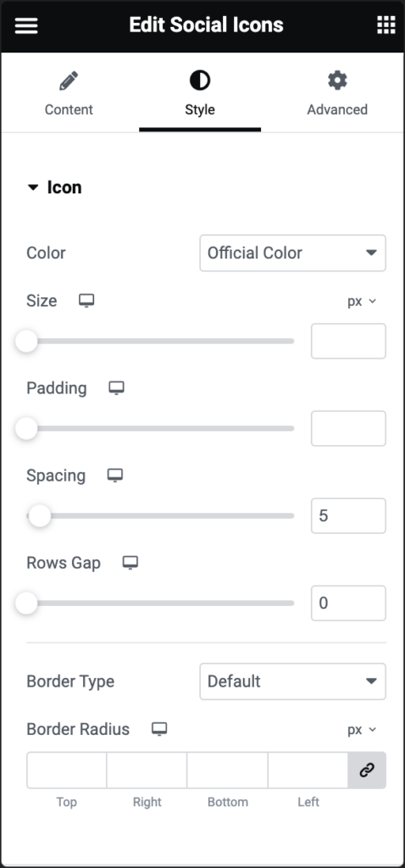Open the widgets grid panel

tap(386, 25)
